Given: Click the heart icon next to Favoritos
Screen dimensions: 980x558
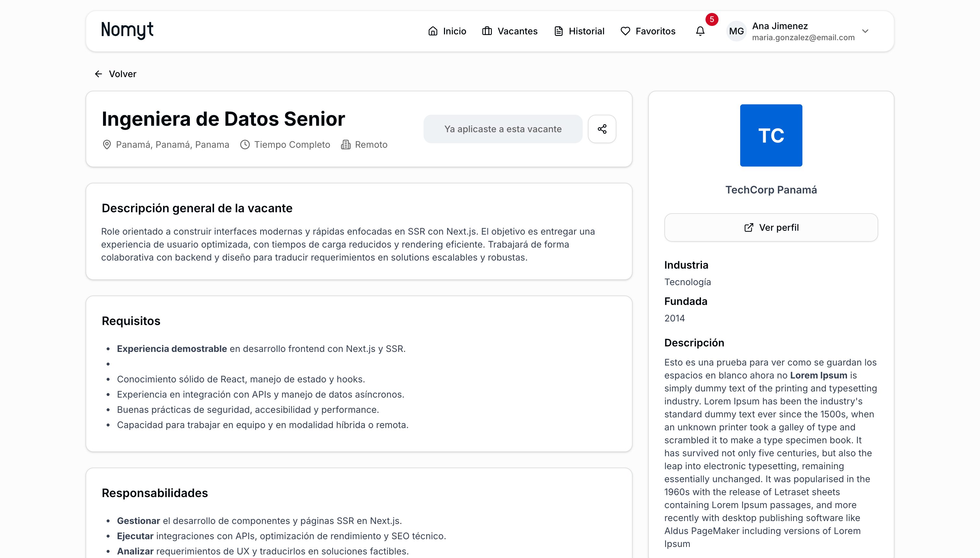Looking at the screenshot, I should click(x=625, y=31).
